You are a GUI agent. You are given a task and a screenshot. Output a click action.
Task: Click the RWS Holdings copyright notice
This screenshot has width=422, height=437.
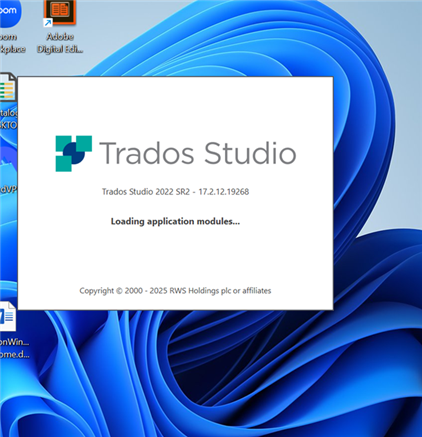click(x=175, y=291)
